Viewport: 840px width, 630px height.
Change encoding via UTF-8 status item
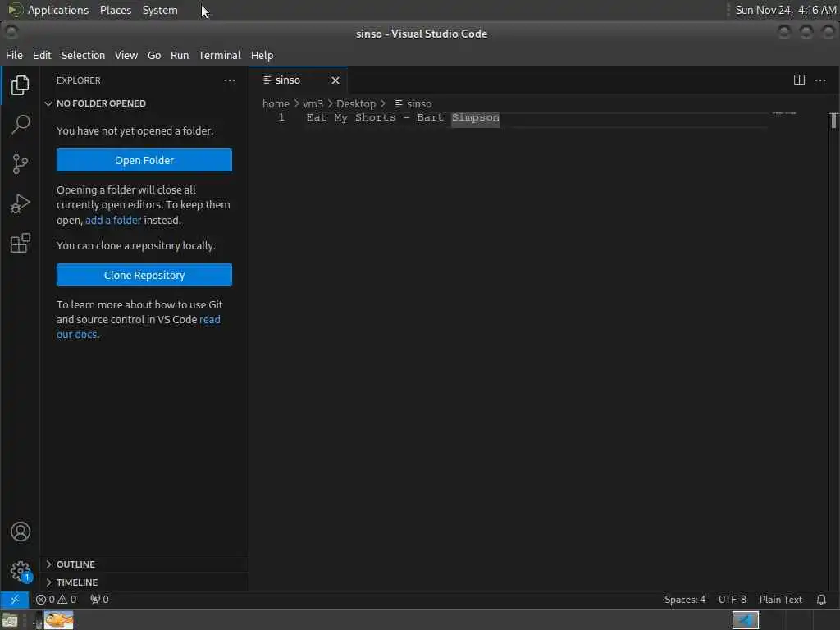(732, 600)
